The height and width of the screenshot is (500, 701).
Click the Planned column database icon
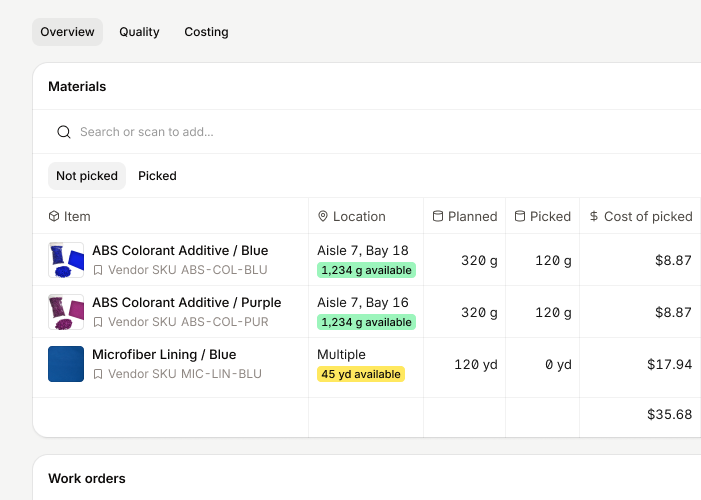tap(438, 216)
